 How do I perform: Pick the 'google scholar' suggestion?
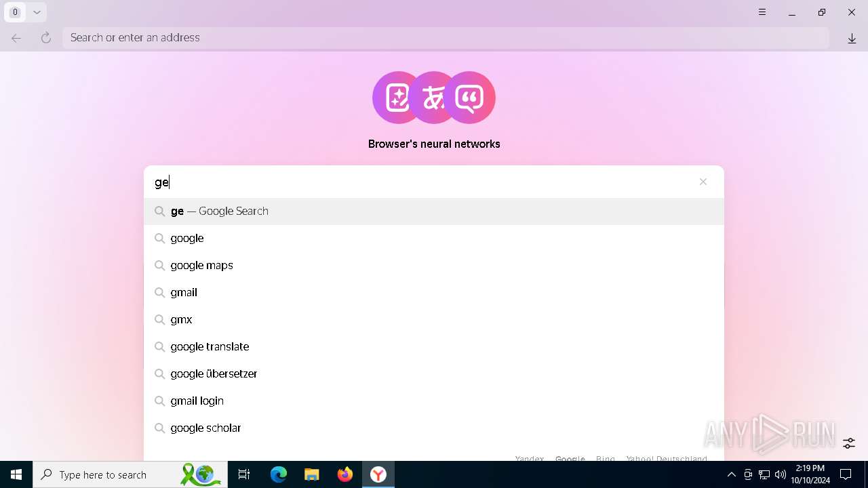(x=434, y=428)
